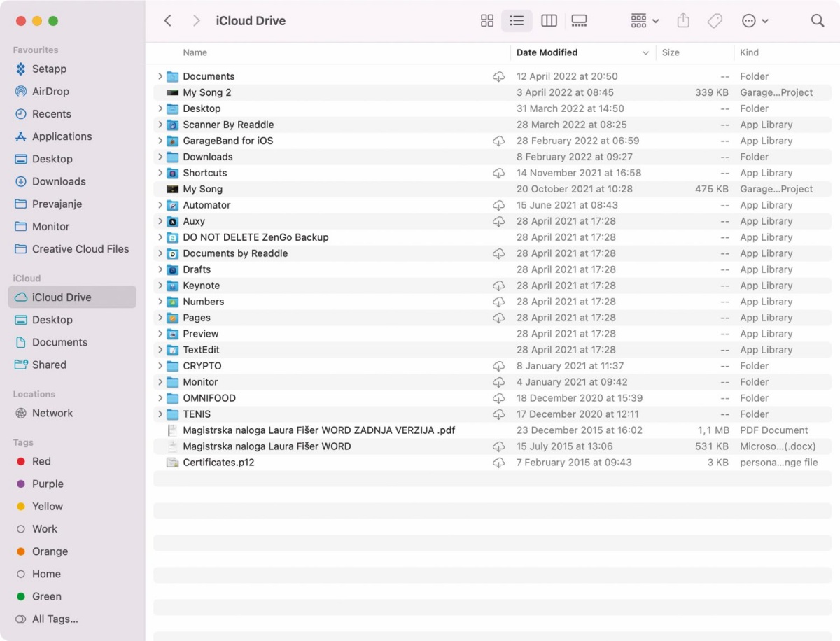Expand the GarageBand for iOS folder
The width and height of the screenshot is (840, 641).
160,141
